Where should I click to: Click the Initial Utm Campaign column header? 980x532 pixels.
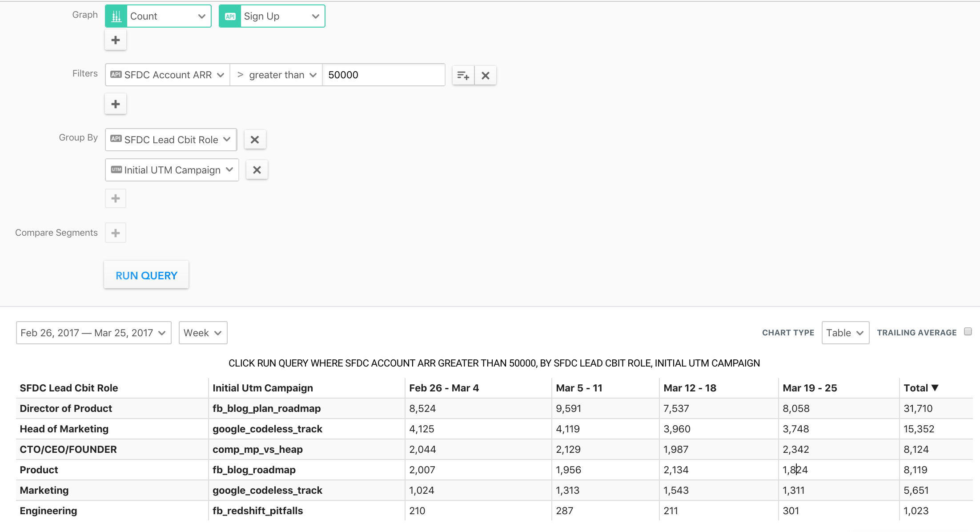pyautogui.click(x=262, y=388)
